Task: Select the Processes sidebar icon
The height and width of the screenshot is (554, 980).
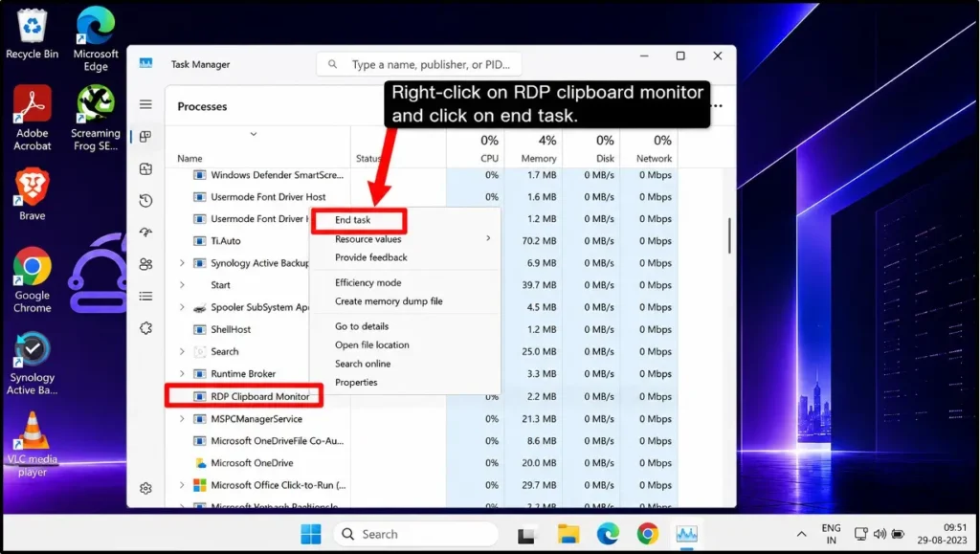Action: [x=145, y=136]
